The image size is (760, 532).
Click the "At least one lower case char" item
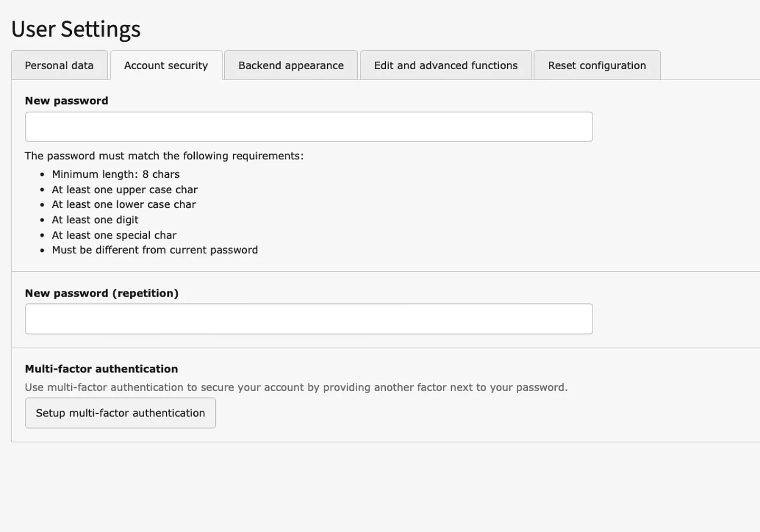point(123,204)
